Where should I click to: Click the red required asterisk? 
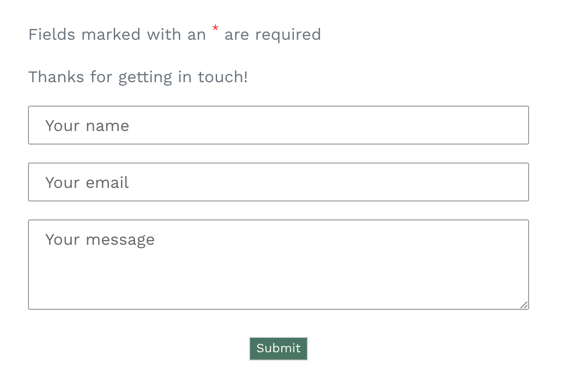pyautogui.click(x=215, y=30)
